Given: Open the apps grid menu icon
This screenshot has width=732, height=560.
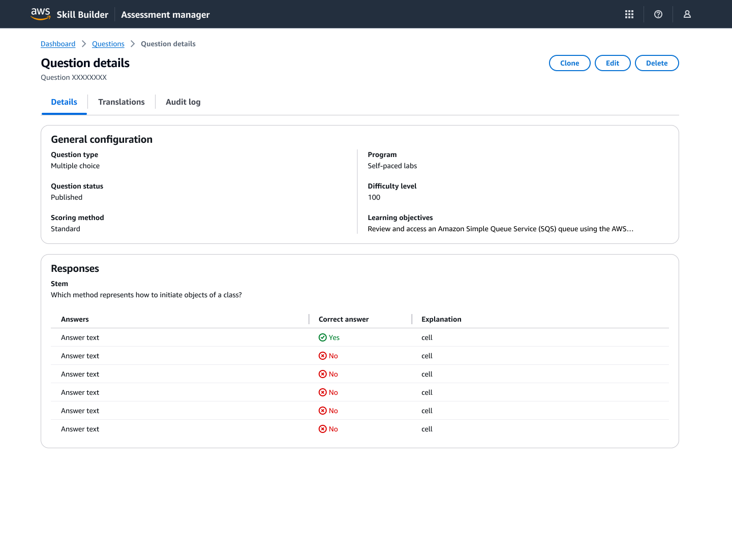Looking at the screenshot, I should click(629, 14).
